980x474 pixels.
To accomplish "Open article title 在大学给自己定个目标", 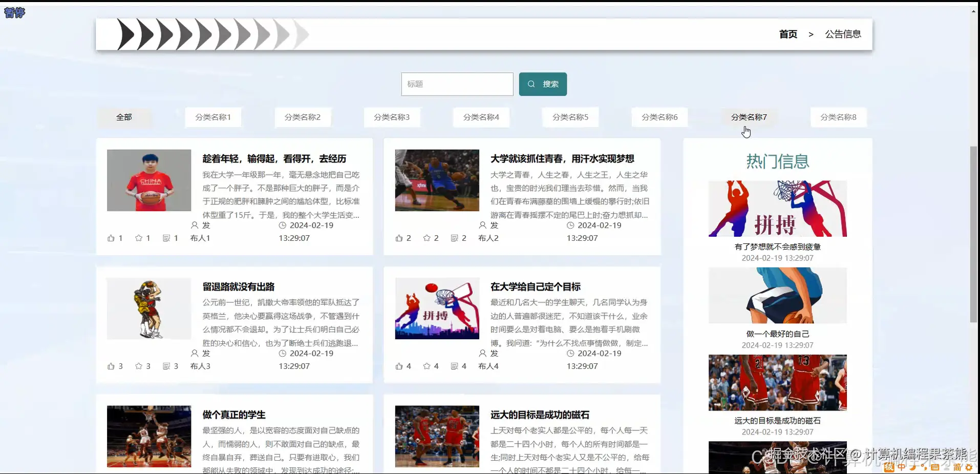I will tap(536, 287).
